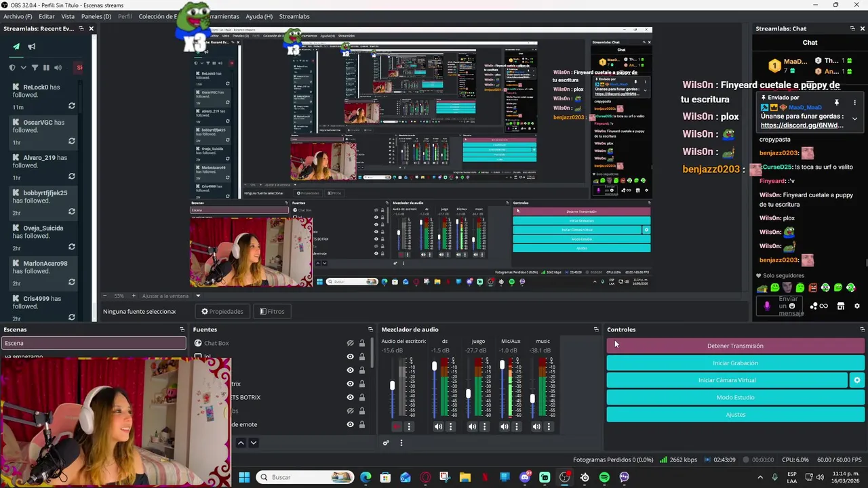Screen dimensions: 868x488
Task: Open Ajustes in Controles
Action: 735,414
